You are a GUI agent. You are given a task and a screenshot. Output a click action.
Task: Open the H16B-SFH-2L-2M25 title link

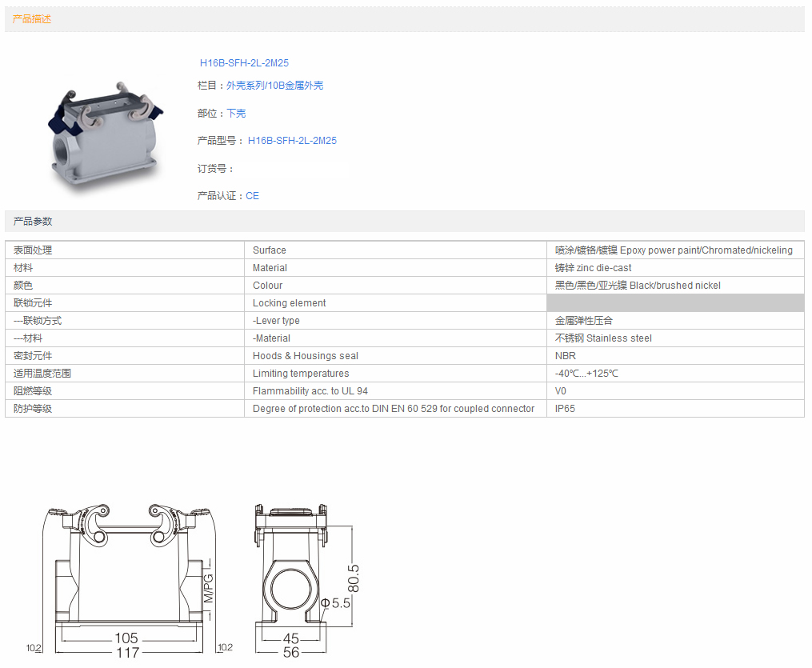244,62
